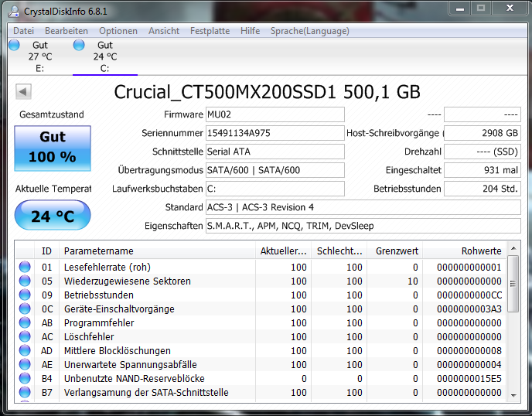Click the Grenzwert column header

pos(395,251)
